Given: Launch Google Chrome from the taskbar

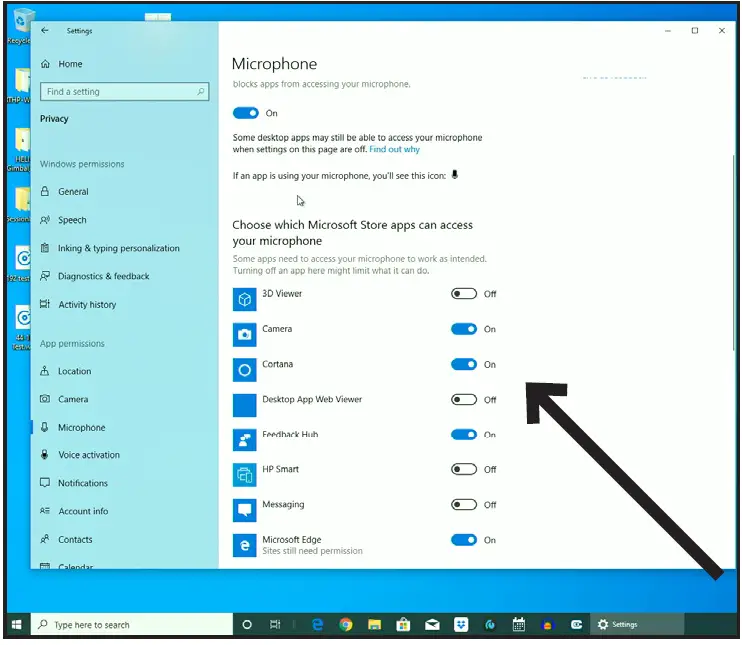Looking at the screenshot, I should pyautogui.click(x=346, y=625).
